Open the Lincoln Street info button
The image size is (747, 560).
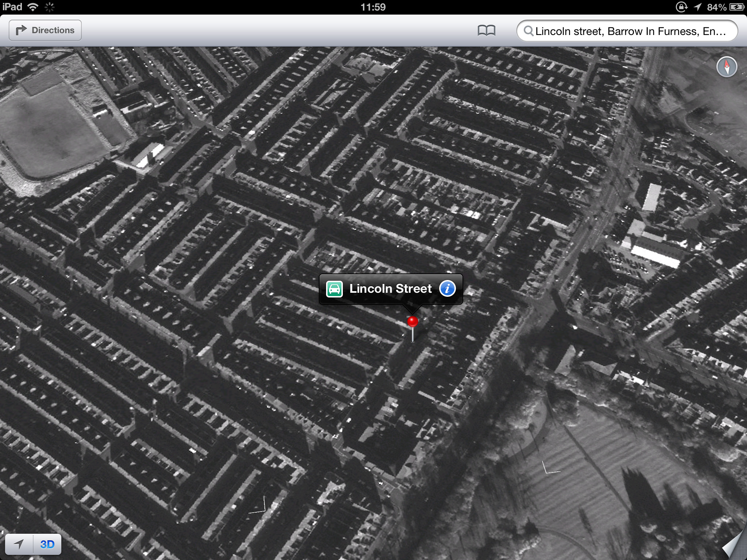click(x=447, y=288)
